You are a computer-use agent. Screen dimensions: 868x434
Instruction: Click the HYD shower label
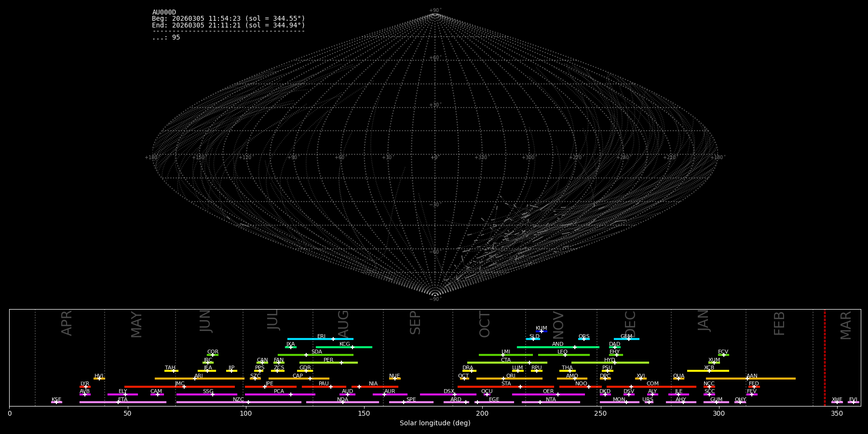tap(610, 360)
